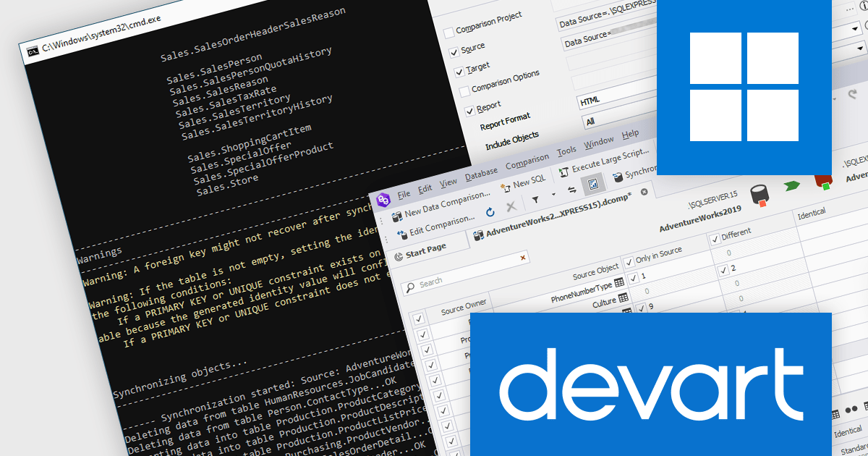Close the AdventureWorks dcomp document tab
Screen dimensions: 868x456
[x=644, y=192]
